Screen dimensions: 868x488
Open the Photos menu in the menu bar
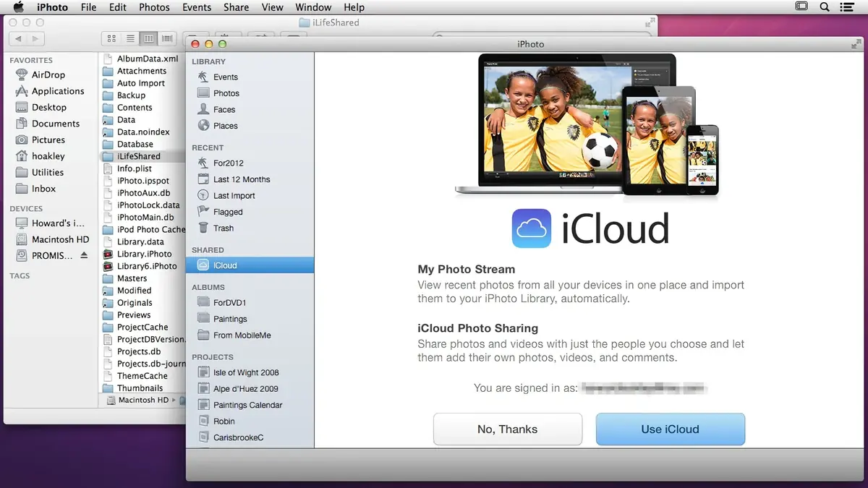pyautogui.click(x=154, y=7)
